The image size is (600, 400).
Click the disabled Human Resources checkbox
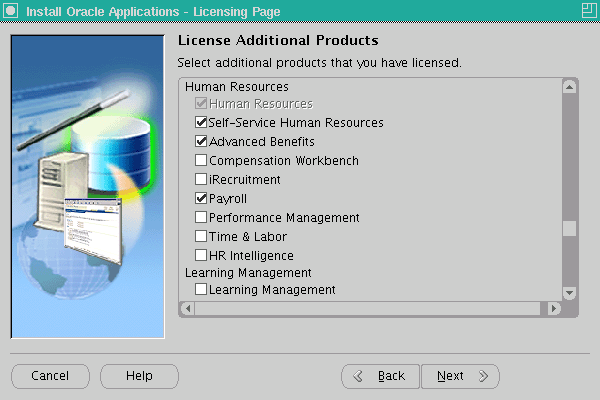coord(201,104)
